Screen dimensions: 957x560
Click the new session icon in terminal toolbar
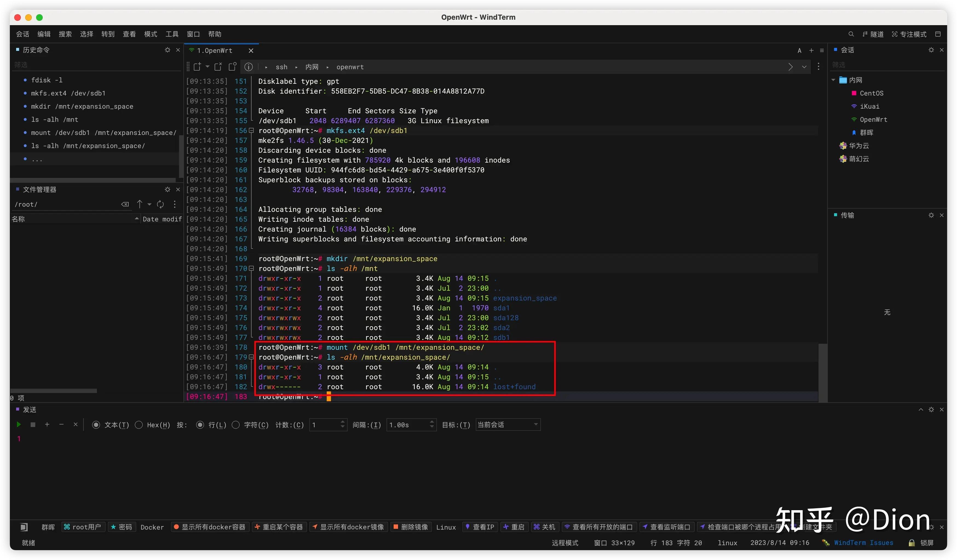pos(197,67)
